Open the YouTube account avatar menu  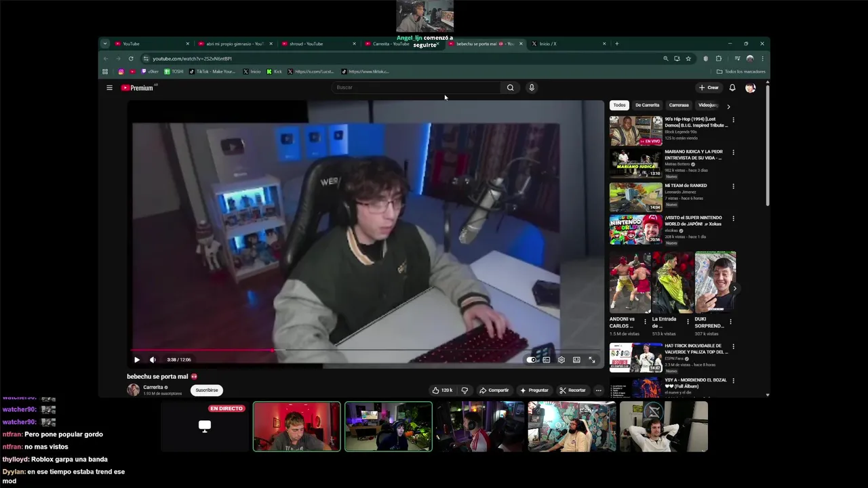(x=750, y=87)
